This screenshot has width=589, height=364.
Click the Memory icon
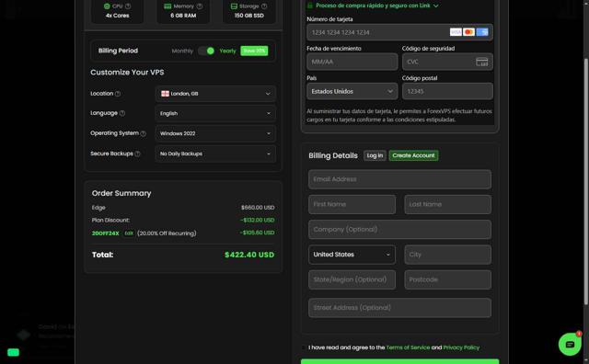[x=167, y=6]
